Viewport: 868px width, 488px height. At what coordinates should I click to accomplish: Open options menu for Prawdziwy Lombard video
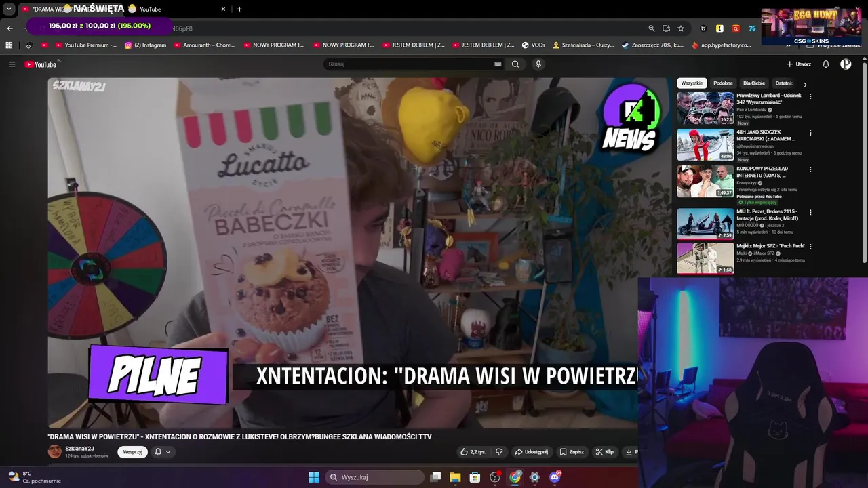click(810, 96)
